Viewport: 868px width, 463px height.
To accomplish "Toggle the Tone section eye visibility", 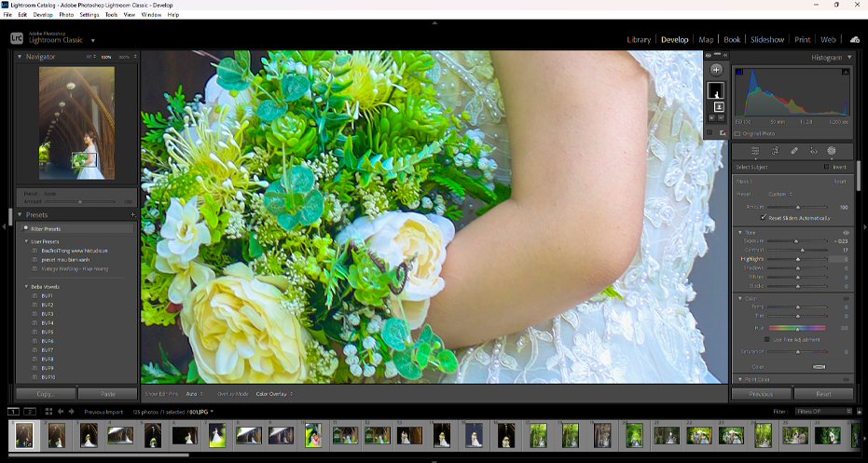I will (x=846, y=232).
